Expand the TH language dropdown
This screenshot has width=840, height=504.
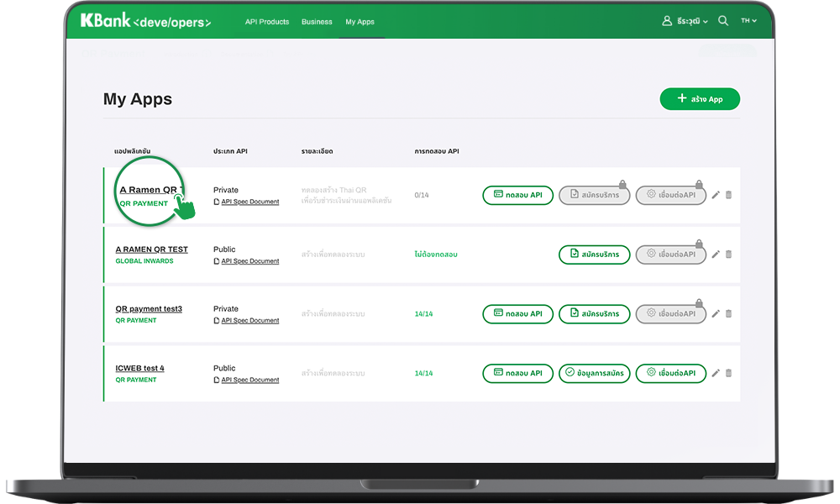(749, 21)
